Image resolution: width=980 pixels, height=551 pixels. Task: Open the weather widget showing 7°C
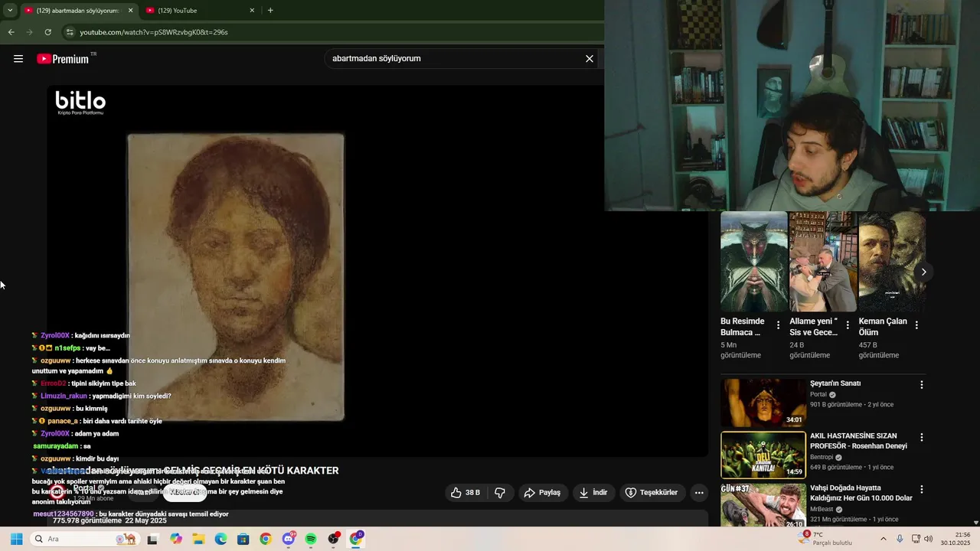coord(825,539)
